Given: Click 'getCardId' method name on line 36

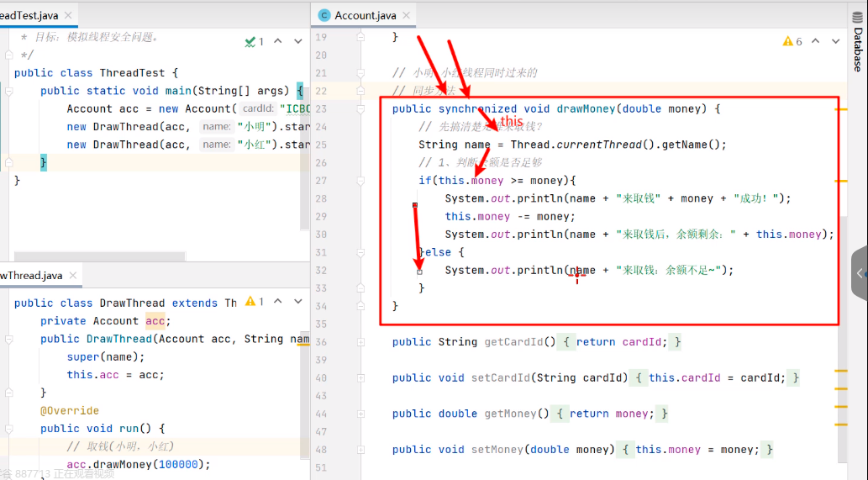Looking at the screenshot, I should pos(513,342).
